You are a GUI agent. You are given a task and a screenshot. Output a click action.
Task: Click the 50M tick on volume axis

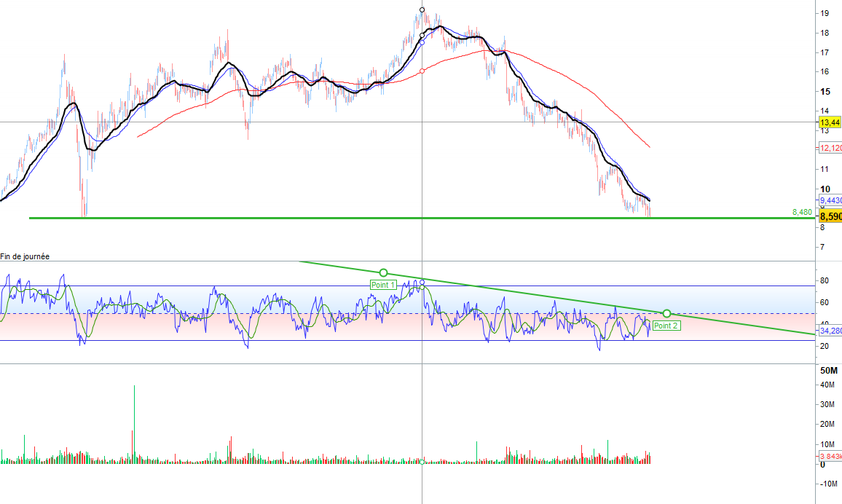click(x=829, y=370)
